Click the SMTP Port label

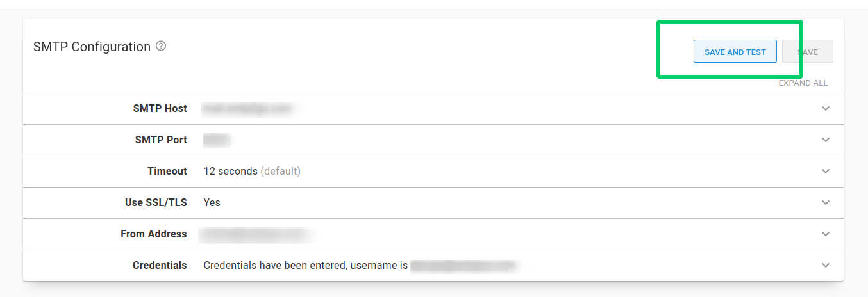(161, 140)
